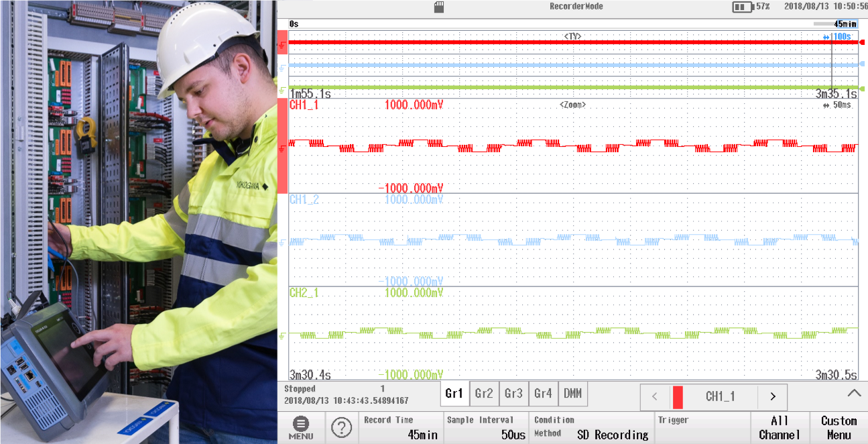Open the main MENU button
Image resolution: width=868 pixels, height=444 pixels.
coord(301,427)
